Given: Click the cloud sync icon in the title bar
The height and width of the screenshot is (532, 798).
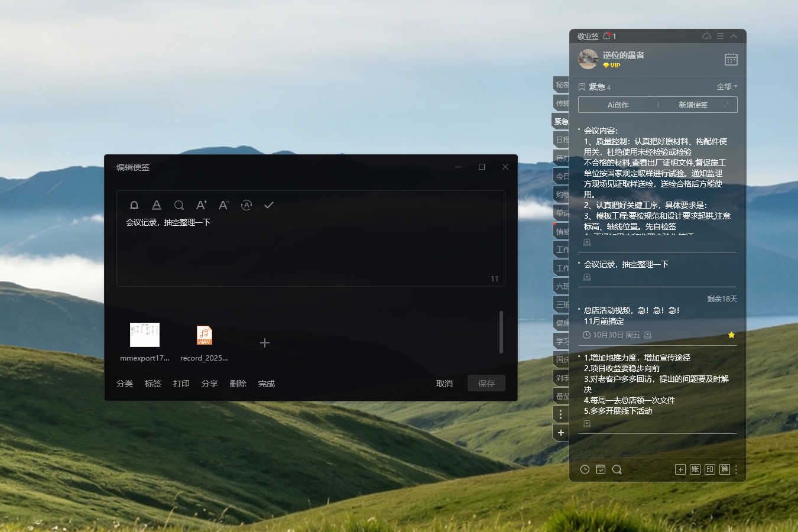Looking at the screenshot, I should (706, 36).
